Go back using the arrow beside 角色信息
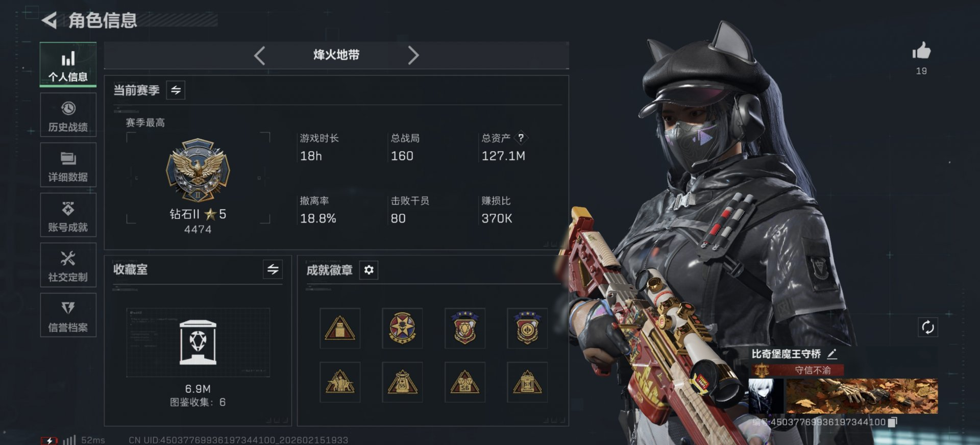This screenshot has height=445, width=980. (x=49, y=20)
